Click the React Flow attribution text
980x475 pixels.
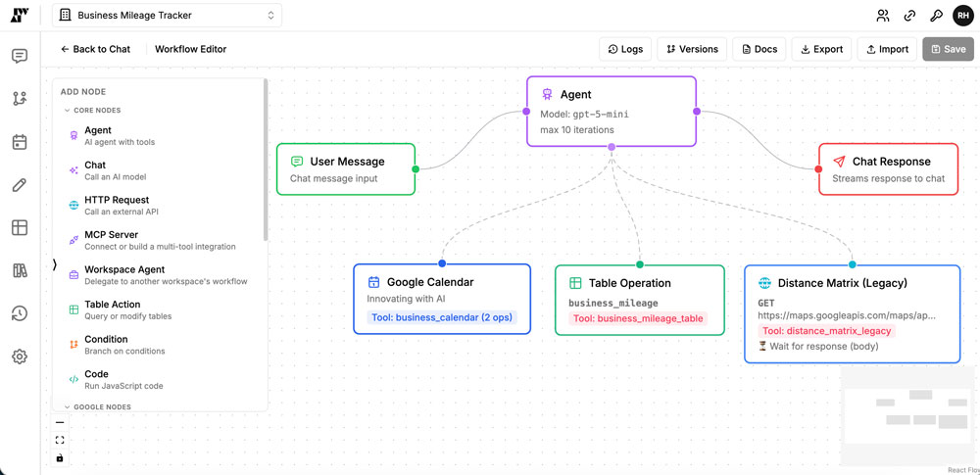[963, 471]
